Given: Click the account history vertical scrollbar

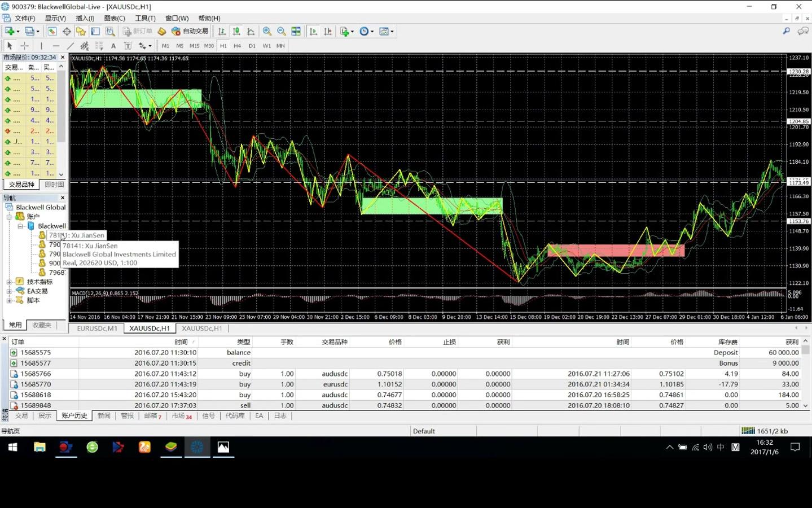Looking at the screenshot, I should pyautogui.click(x=806, y=379).
